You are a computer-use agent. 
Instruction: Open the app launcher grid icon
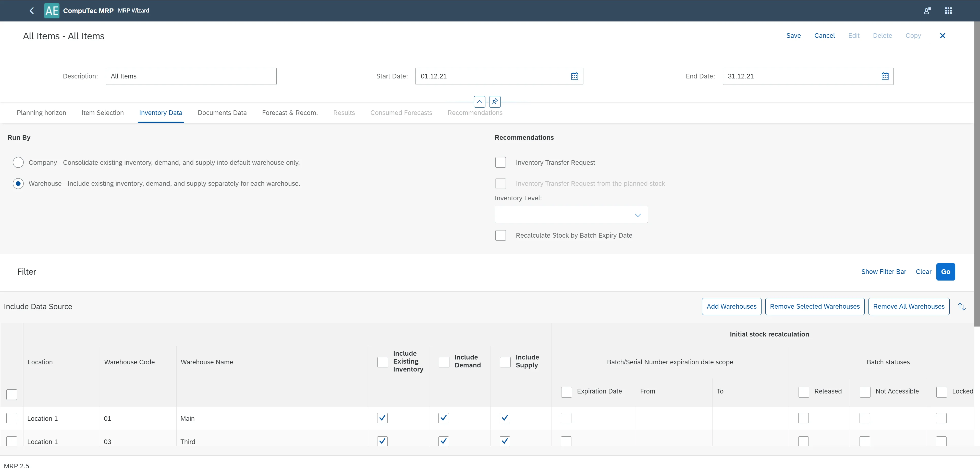click(948, 11)
